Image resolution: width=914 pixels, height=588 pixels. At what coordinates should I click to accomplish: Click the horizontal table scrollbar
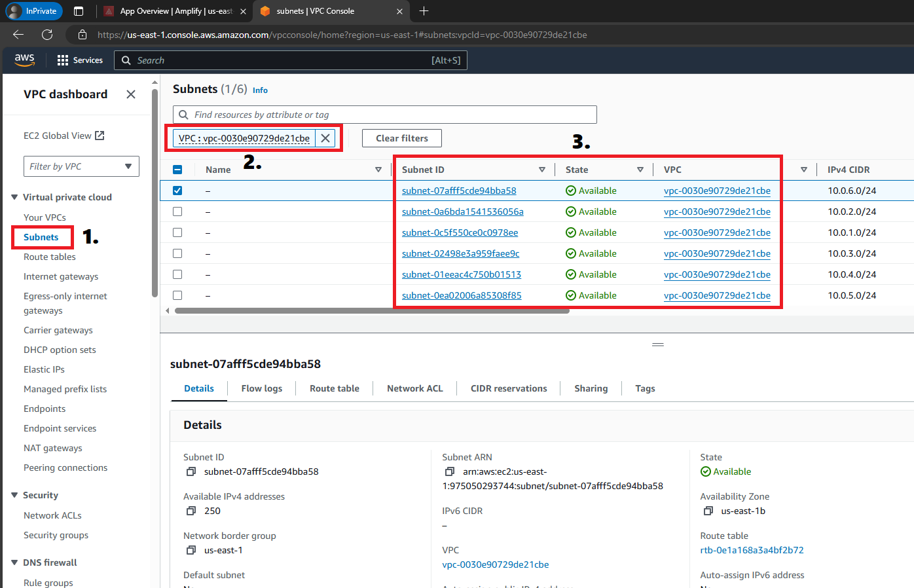pyautogui.click(x=372, y=311)
